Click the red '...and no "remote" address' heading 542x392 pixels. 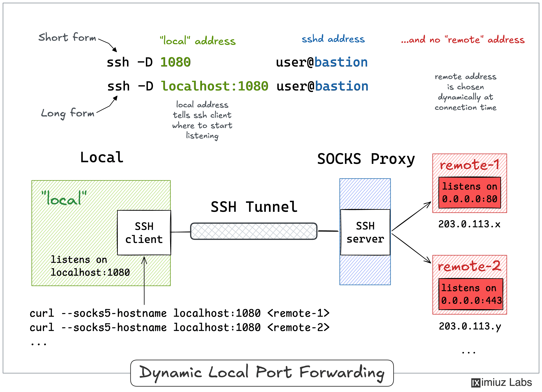coord(463,39)
